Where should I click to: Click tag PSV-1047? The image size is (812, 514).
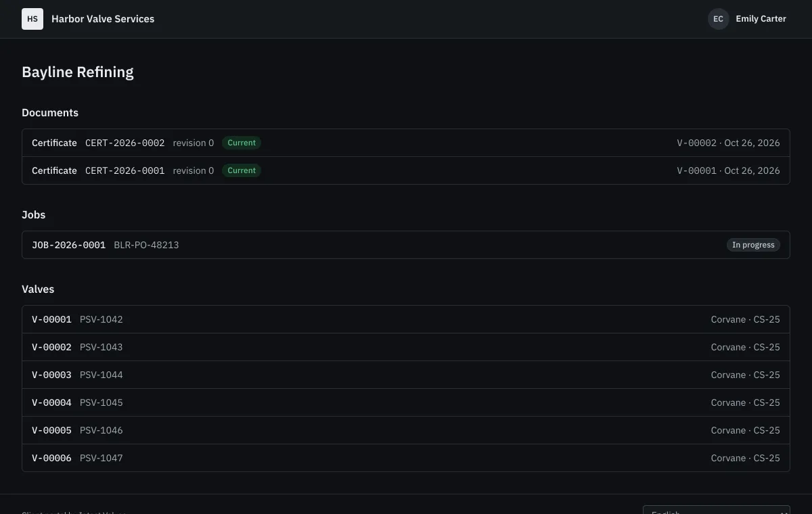tap(101, 458)
